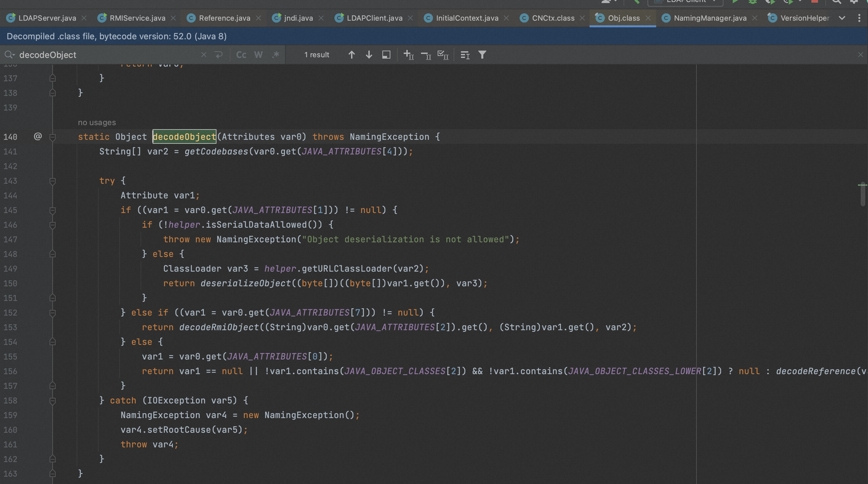Viewport: 868px width, 484px height.
Task: Close the InitialContext.java tab
Action: 506,18
